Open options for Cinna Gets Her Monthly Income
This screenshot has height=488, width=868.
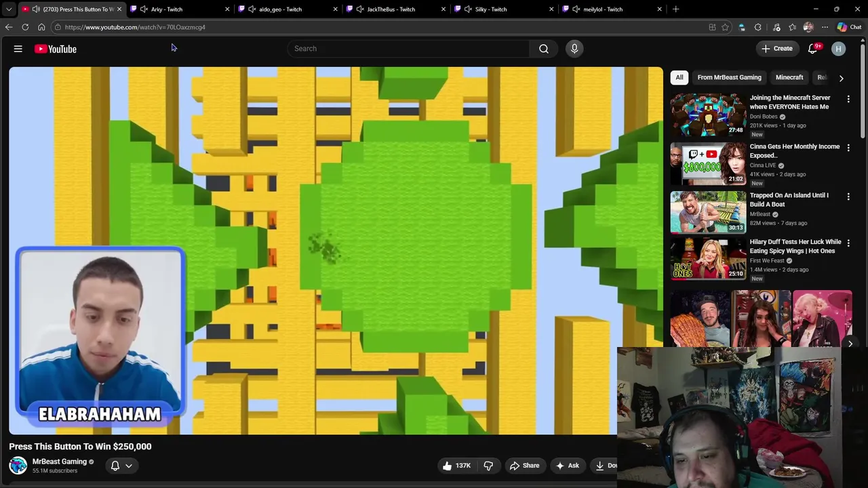848,148
